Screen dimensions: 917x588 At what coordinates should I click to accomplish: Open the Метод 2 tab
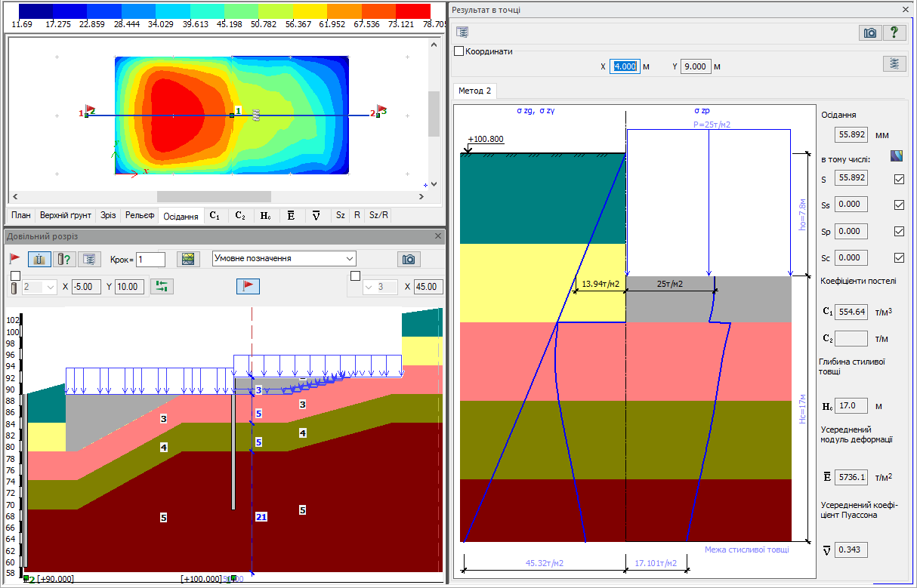[474, 91]
